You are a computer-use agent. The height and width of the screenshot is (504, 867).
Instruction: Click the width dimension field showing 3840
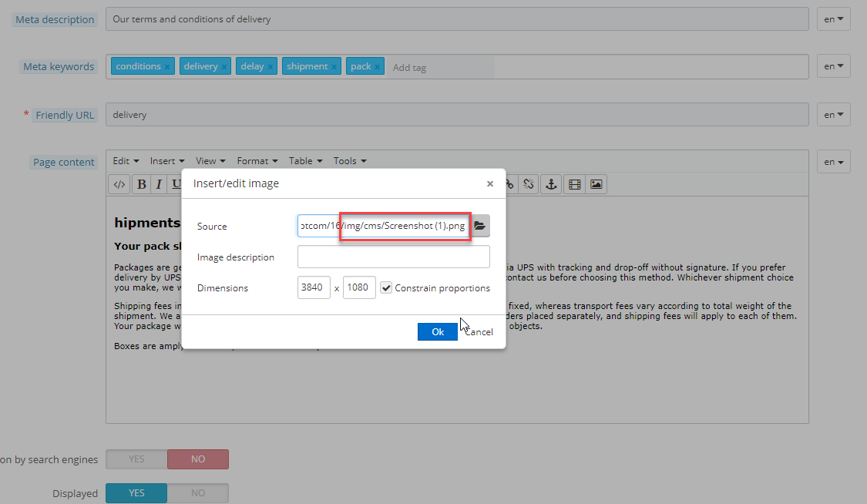click(x=314, y=287)
